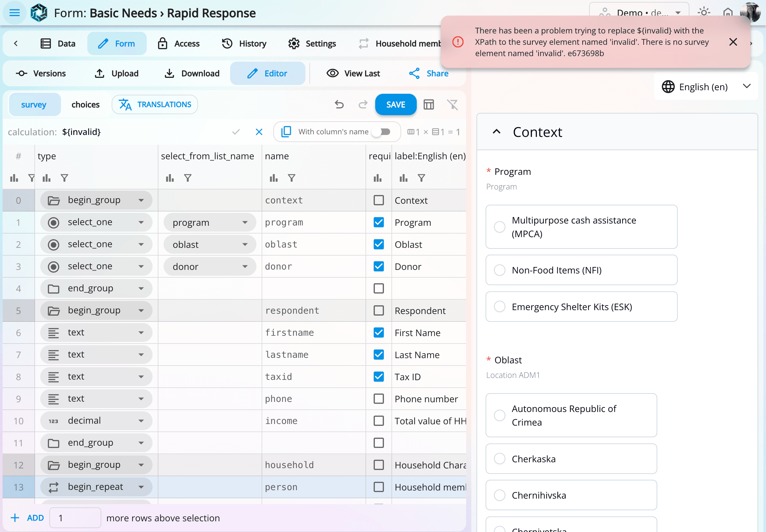Filter the type column with its funnel icon
The image size is (766, 532).
[64, 178]
